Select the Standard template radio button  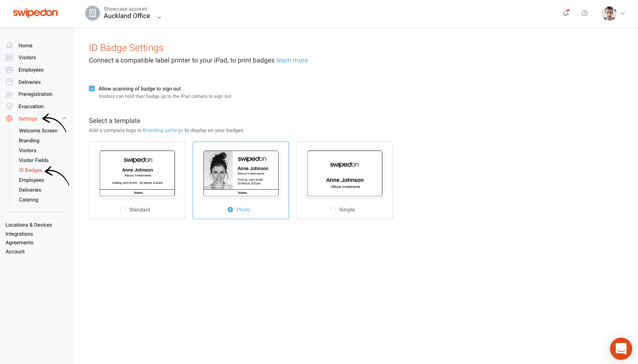123,210
